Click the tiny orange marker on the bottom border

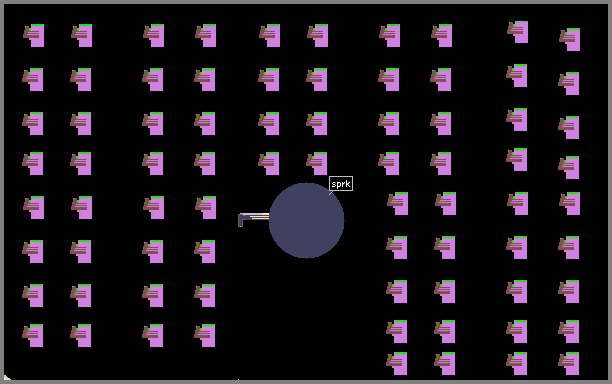point(238,379)
